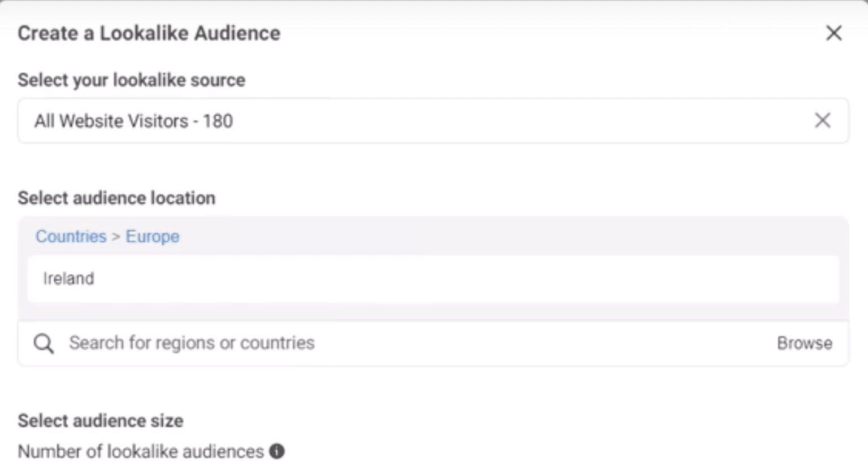Clear the selected lookalike source using its X icon
This screenshot has width=868, height=466.
[823, 120]
